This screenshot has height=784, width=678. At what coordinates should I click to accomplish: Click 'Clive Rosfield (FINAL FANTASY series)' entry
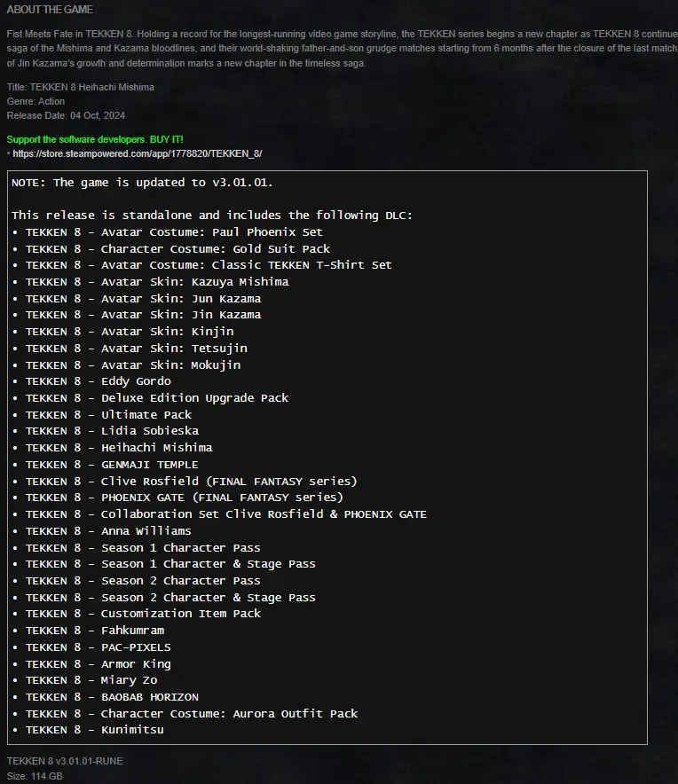(191, 481)
